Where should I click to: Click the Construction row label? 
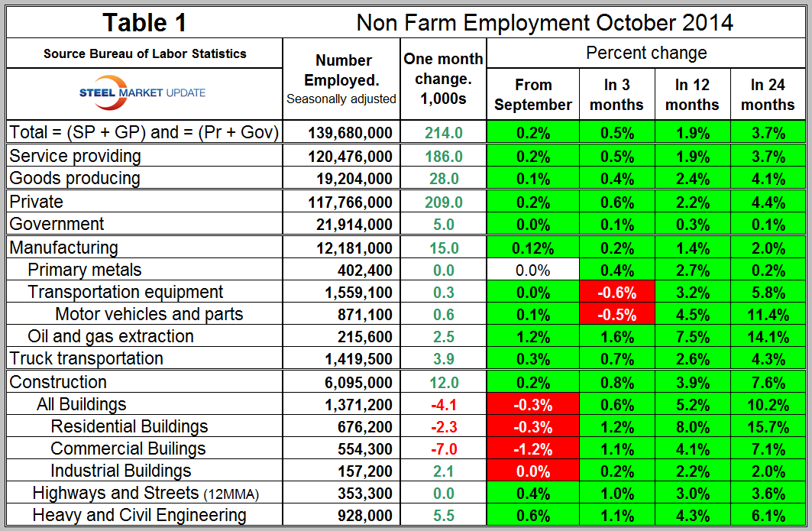(59, 382)
